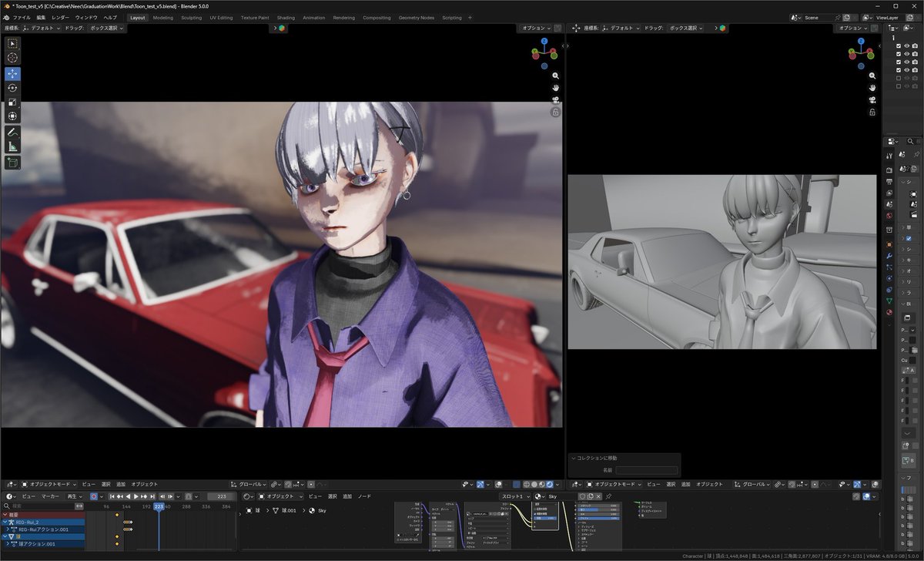Click the name field in Move to Collection panel
Screen dimensions: 924x561
(x=647, y=470)
